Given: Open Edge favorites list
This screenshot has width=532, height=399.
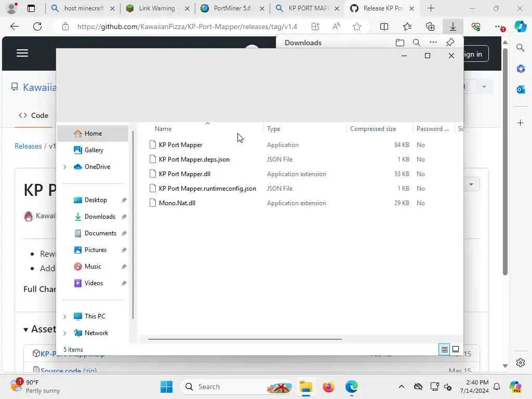Looking at the screenshot, I should [407, 26].
